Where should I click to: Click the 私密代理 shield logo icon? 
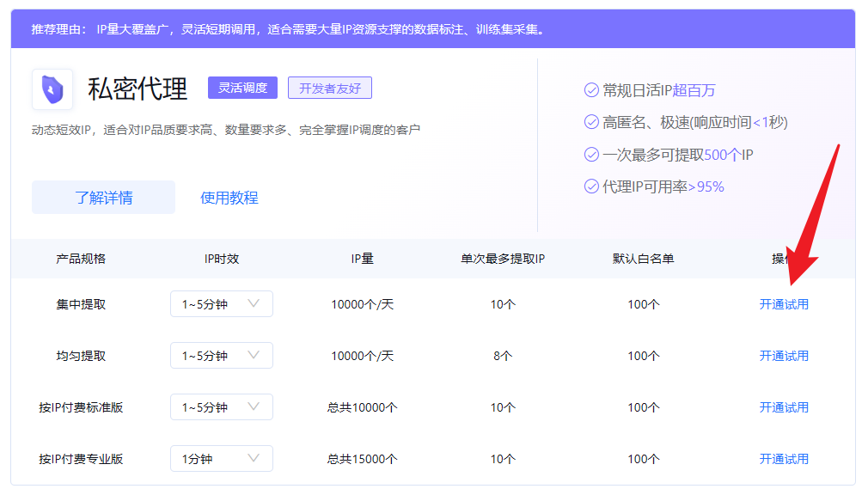point(52,89)
